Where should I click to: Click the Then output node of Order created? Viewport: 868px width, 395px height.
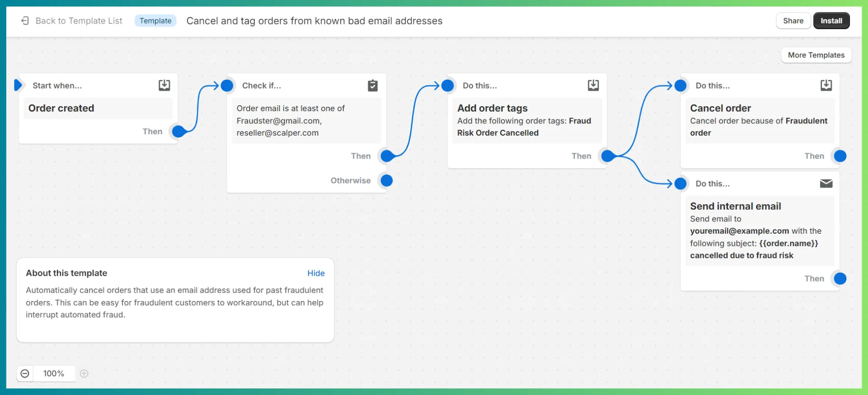[x=179, y=132]
